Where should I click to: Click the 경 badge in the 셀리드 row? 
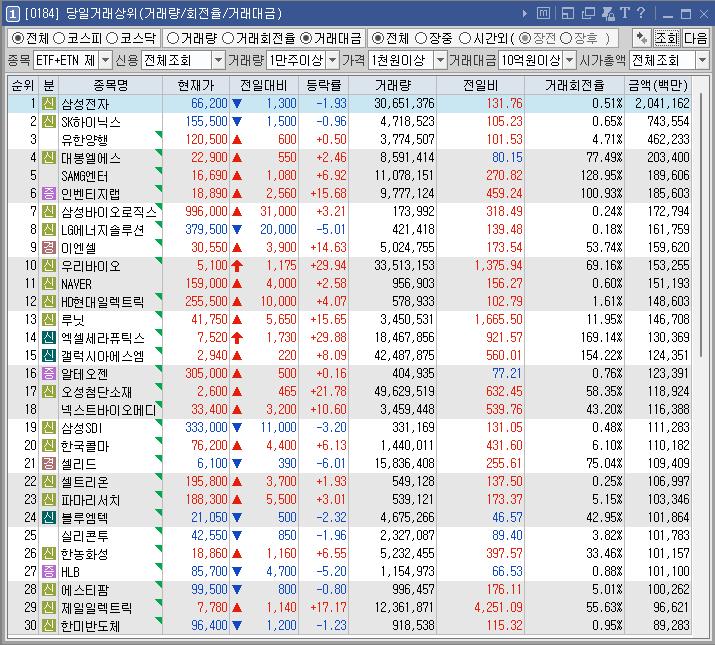49,463
